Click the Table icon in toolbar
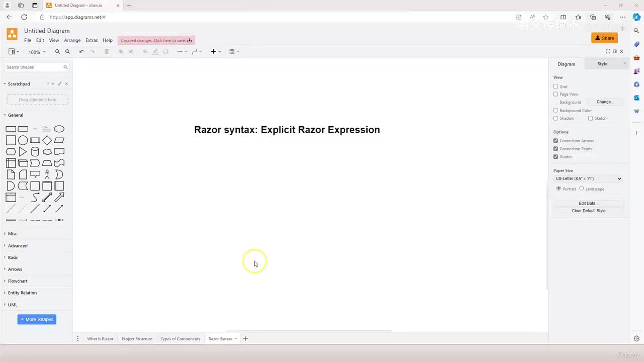Image resolution: width=644 pixels, height=362 pixels. point(232,52)
